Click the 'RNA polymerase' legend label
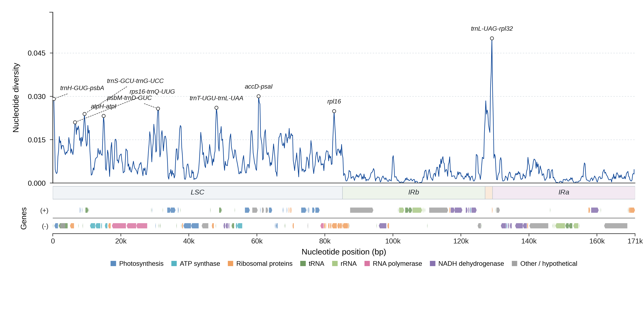 pyautogui.click(x=397, y=264)
